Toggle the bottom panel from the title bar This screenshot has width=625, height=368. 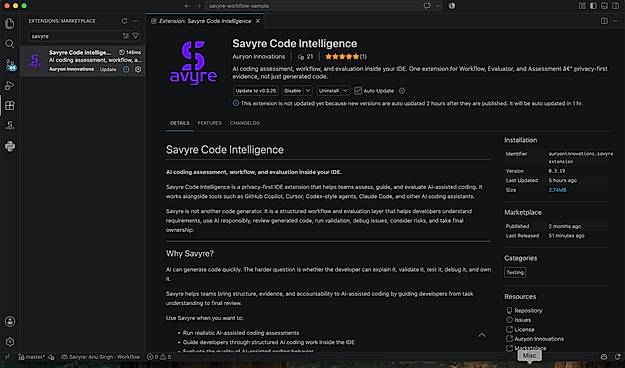pos(604,6)
